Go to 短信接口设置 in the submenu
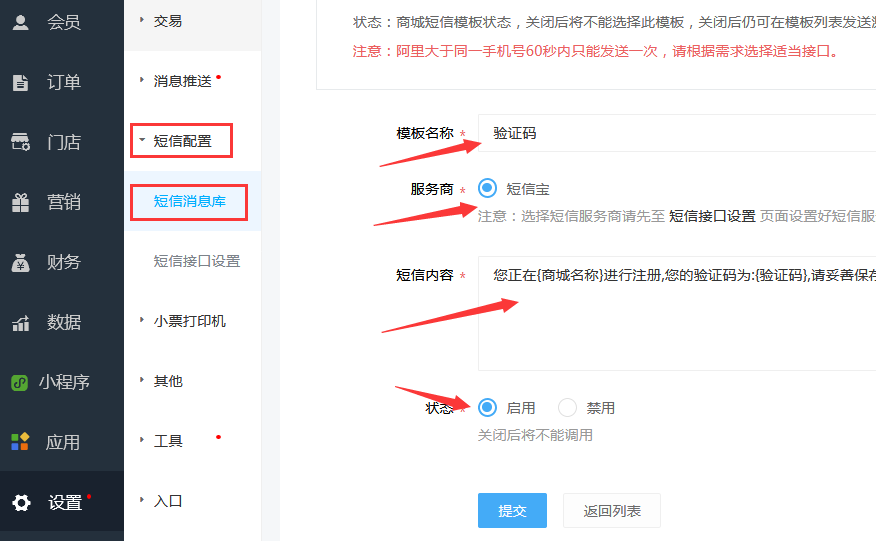The image size is (876, 541). coord(196,261)
